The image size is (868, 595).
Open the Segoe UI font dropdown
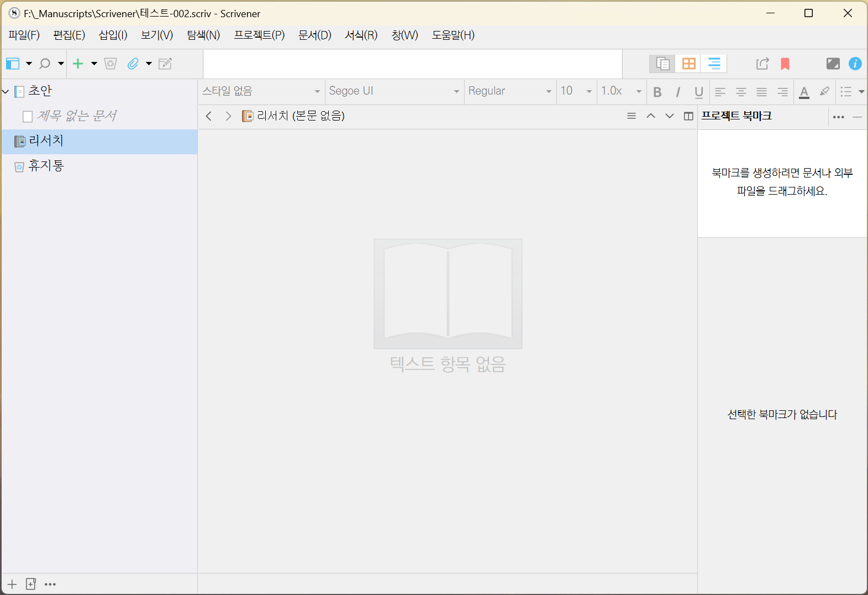coord(394,91)
